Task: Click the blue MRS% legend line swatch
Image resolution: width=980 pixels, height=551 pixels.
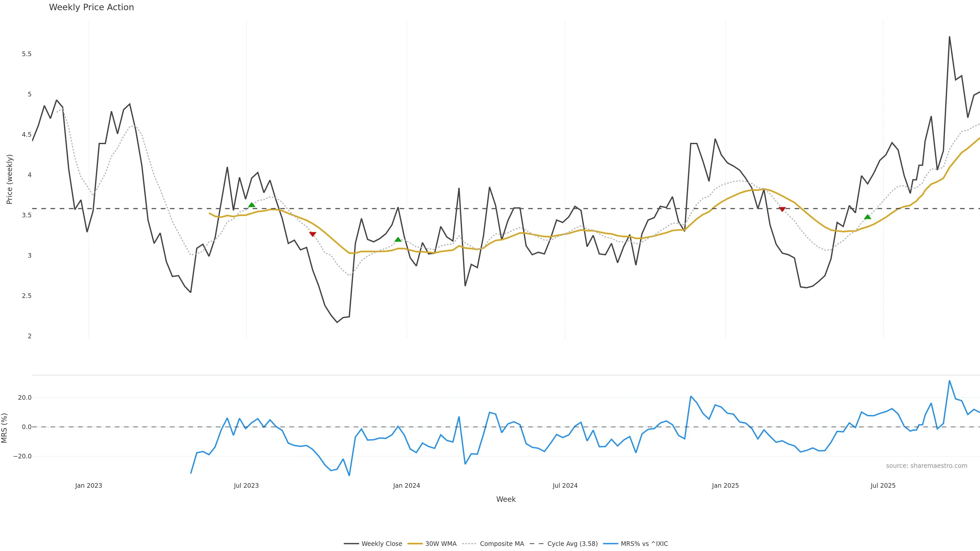Action: (611, 544)
